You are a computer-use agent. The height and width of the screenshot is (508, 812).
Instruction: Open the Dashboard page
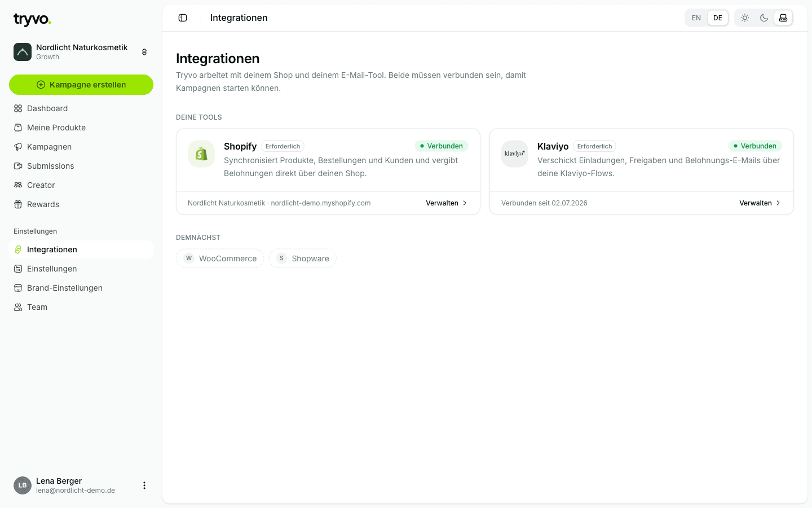81,108
